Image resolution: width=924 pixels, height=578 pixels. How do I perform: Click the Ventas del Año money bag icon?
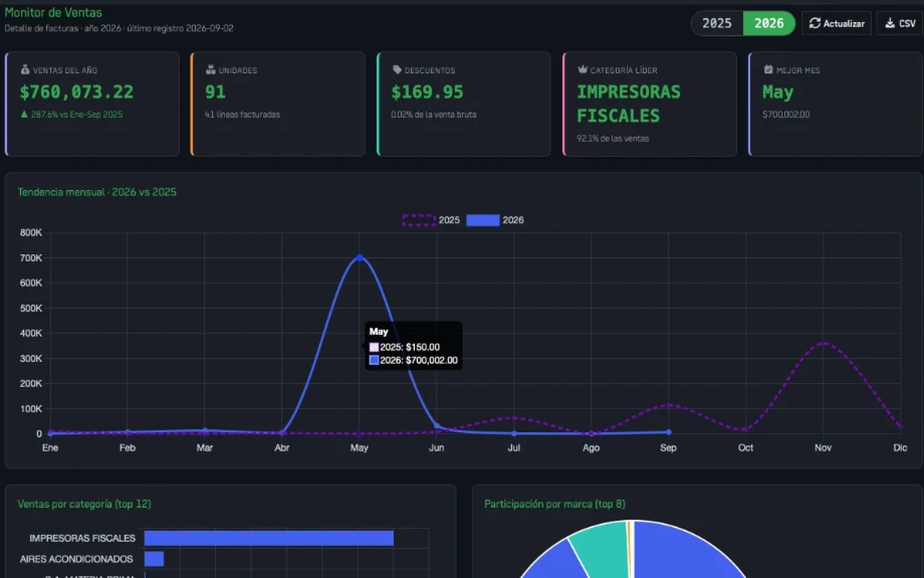click(25, 69)
